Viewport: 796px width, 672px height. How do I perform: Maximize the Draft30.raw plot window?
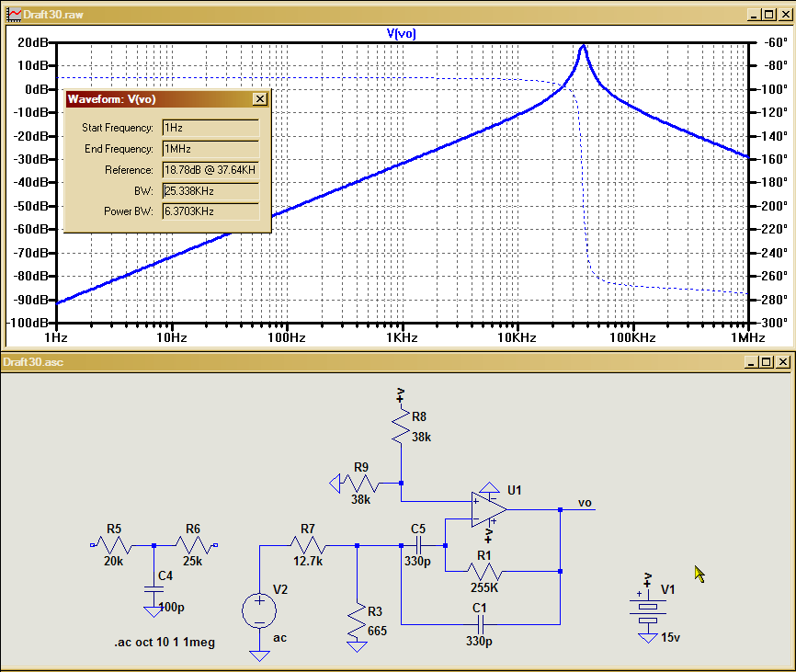tap(769, 15)
